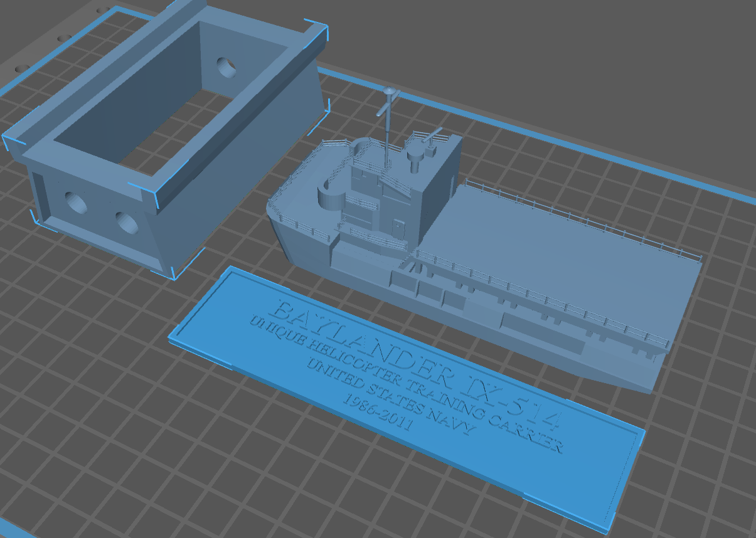
Task: Click the ship's curved bow hull
Action: click(295, 232)
